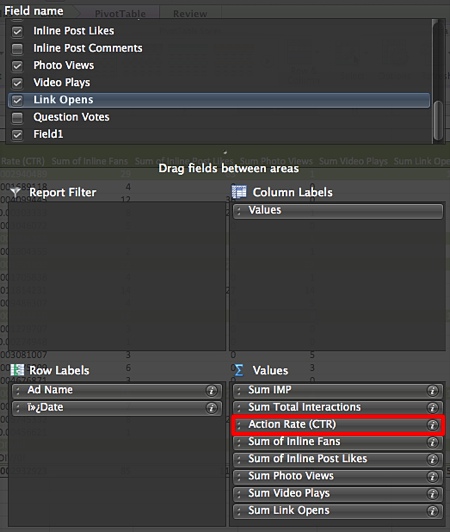Uncheck the Field1 checkbox
Screen dimensions: 450x532
(x=17, y=135)
